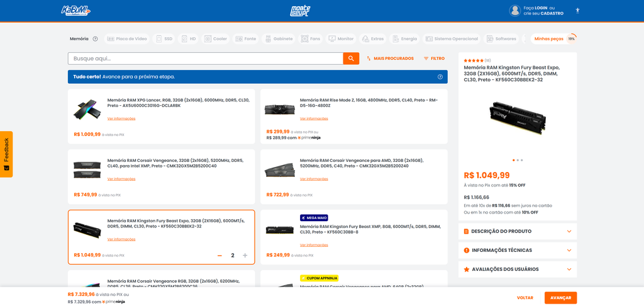Click the Feedback side tab
The image size is (644, 308).
(6, 154)
